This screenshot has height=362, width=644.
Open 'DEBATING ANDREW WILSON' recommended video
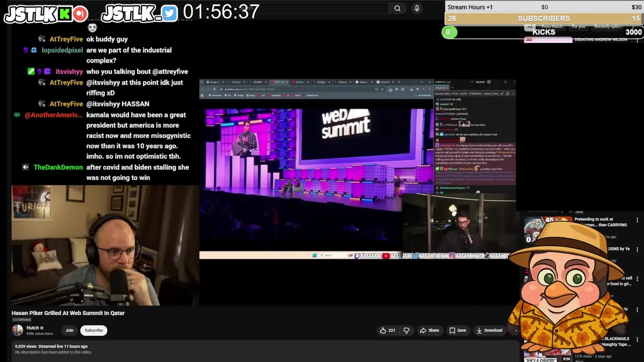tap(600, 39)
